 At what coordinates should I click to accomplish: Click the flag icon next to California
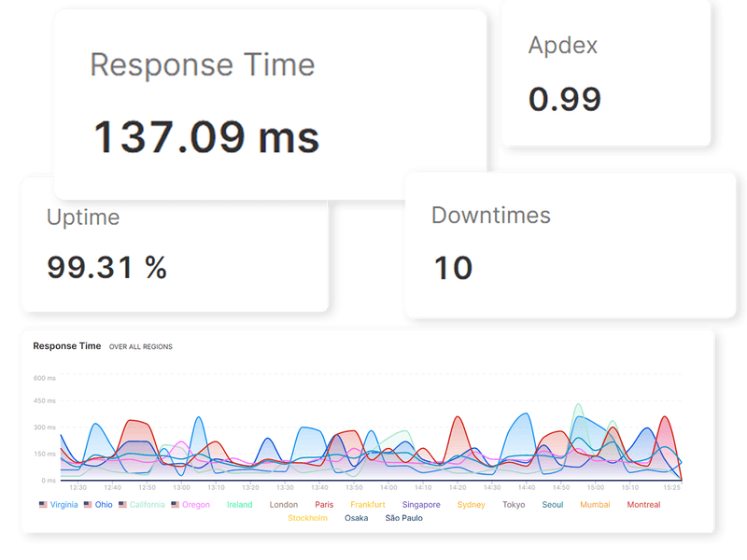[120, 505]
